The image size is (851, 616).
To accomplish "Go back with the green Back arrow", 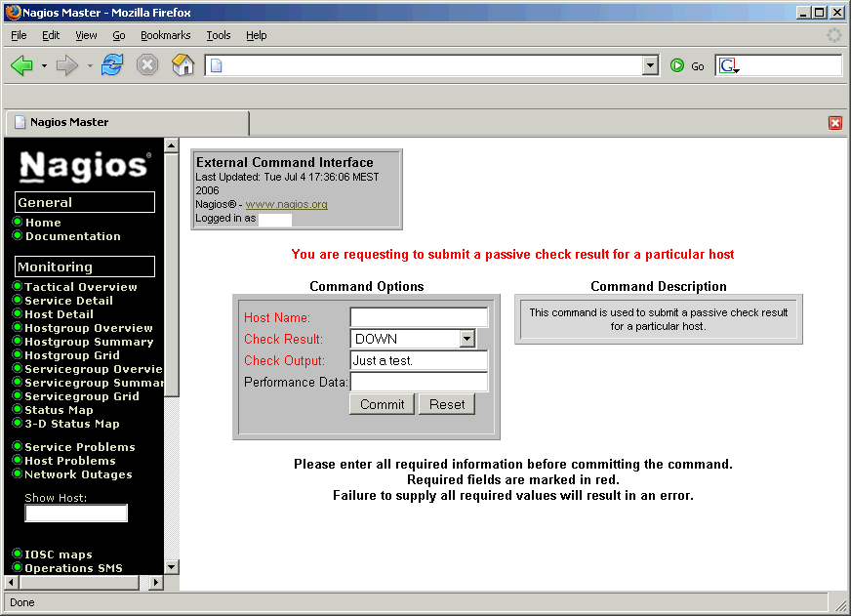I will (x=21, y=65).
